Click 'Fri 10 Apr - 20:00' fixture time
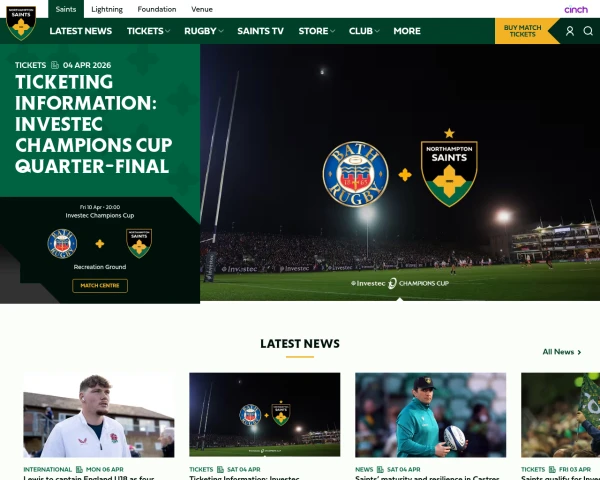Screen dimensions: 600x480 click(100, 207)
